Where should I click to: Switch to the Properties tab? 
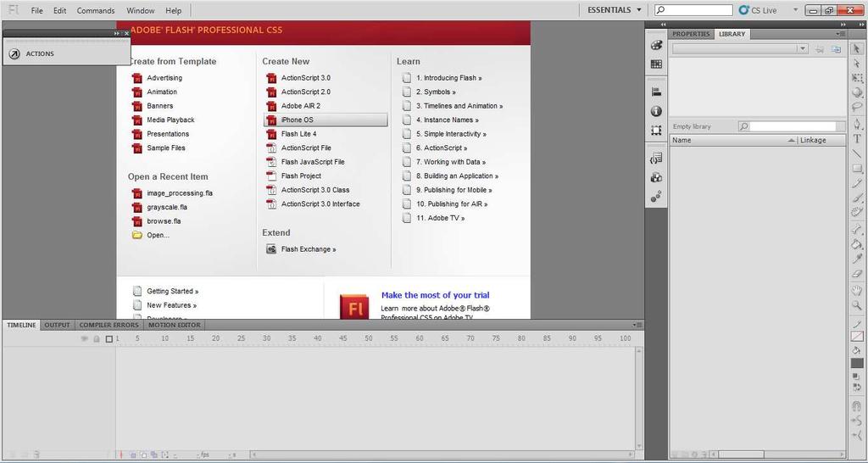point(691,34)
